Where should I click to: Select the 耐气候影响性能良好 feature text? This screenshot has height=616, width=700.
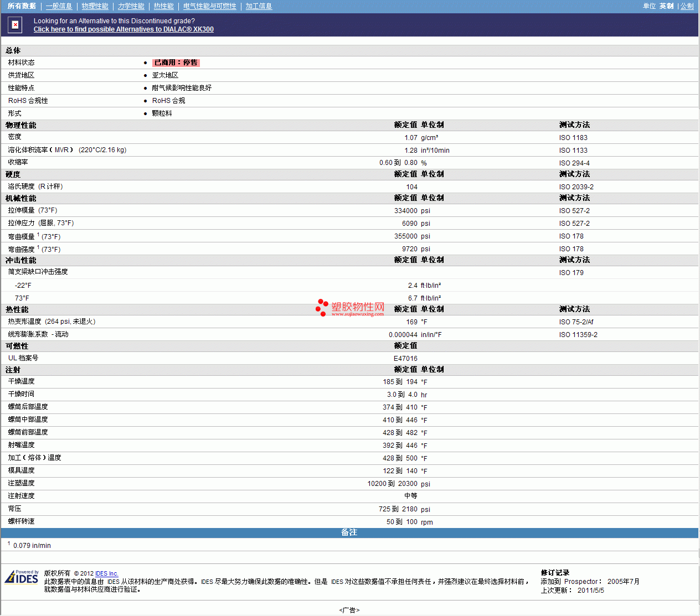[x=182, y=88]
